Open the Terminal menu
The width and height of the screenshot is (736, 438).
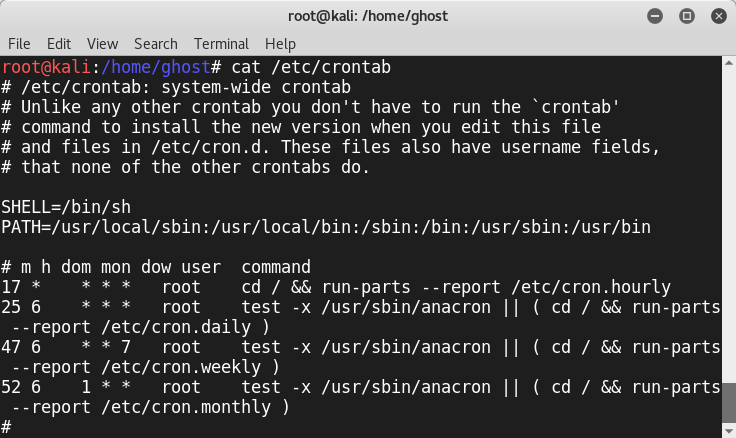221,44
